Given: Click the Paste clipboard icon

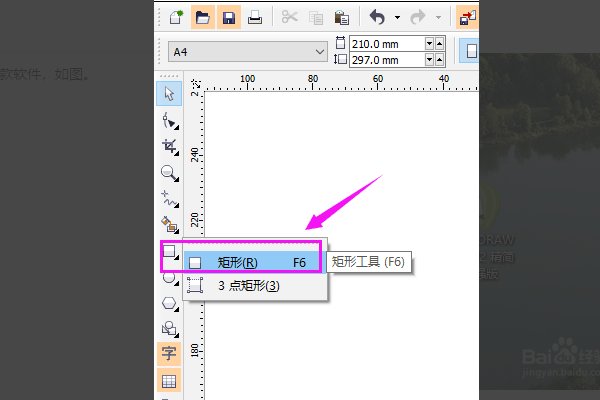Looking at the screenshot, I should click(341, 18).
